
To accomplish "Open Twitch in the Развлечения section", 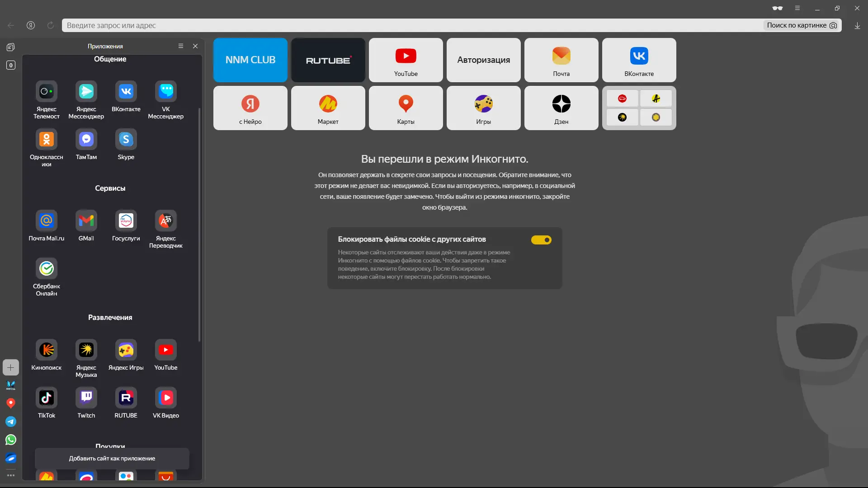I will [86, 398].
